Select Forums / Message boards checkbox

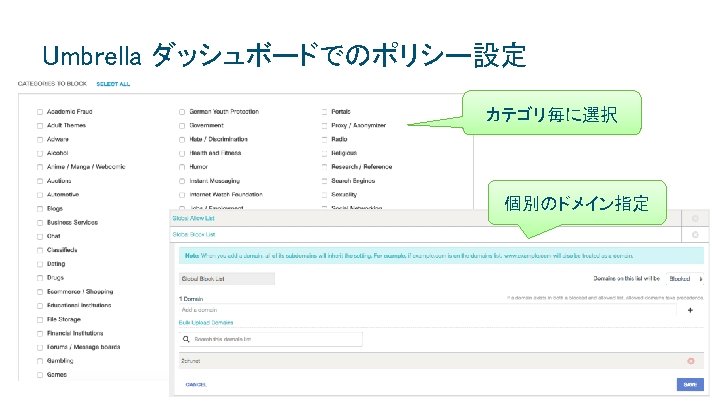40,348
